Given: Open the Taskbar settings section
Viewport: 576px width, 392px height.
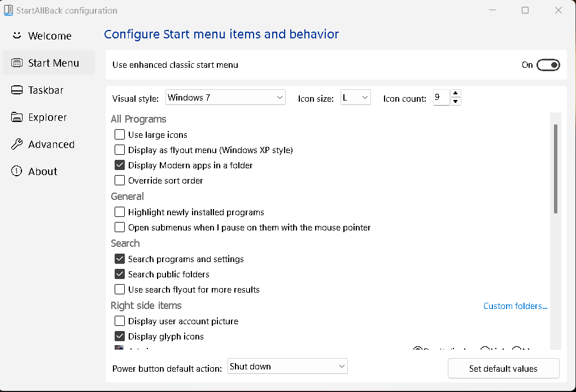Looking at the screenshot, I should tap(49, 90).
